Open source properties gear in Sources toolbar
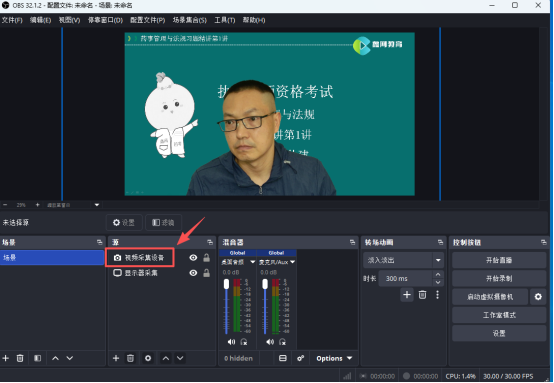 pyautogui.click(x=148, y=358)
